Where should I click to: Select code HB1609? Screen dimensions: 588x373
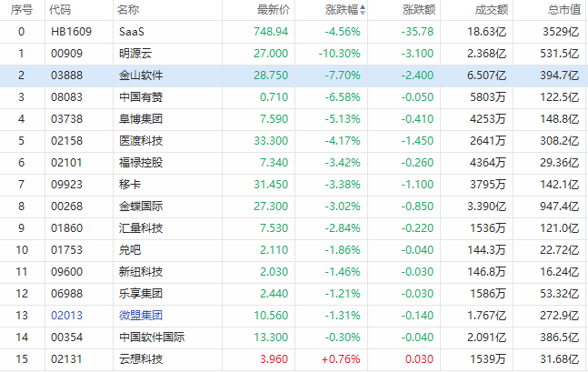coord(71,32)
